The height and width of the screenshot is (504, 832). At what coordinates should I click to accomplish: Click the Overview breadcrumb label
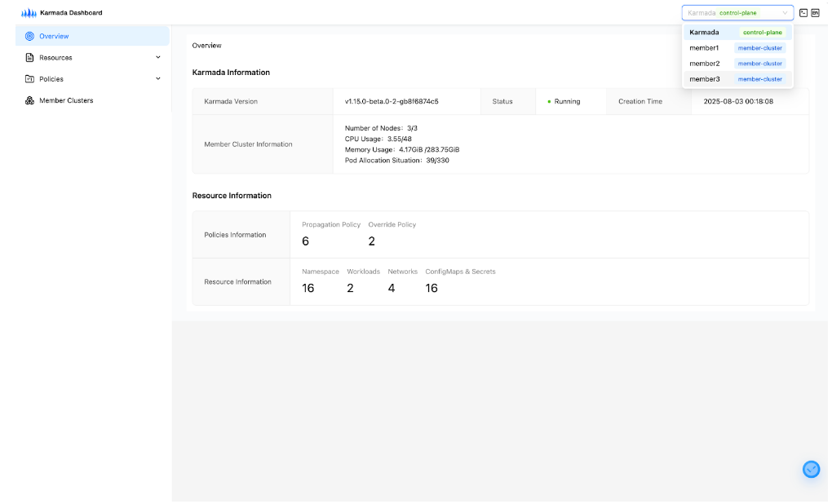point(206,46)
